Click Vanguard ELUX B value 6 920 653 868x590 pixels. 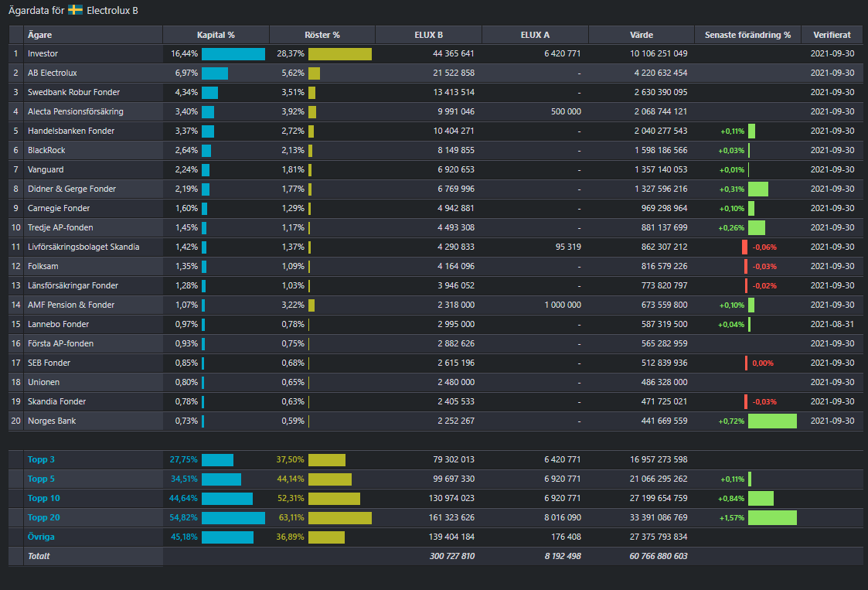tap(455, 169)
